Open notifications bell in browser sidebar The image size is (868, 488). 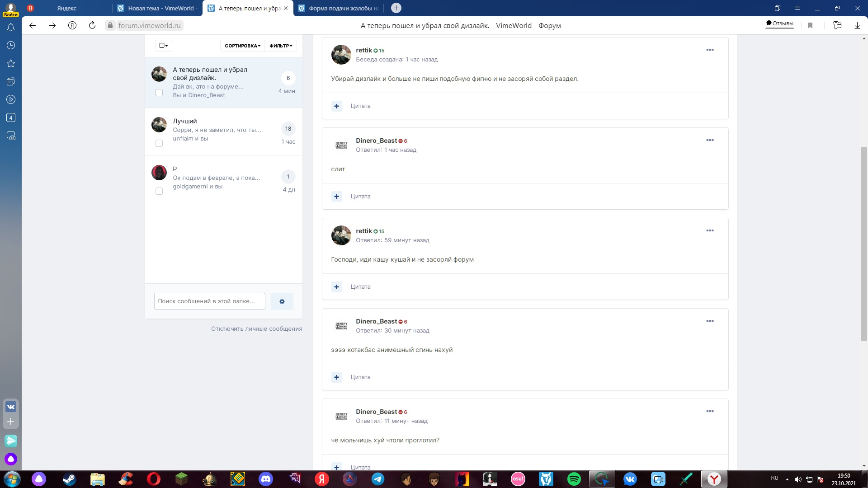tap(11, 28)
